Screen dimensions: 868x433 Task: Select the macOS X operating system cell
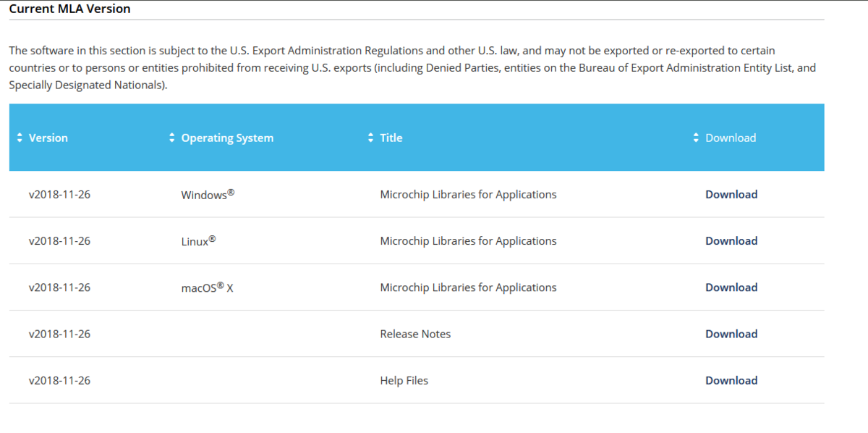(x=207, y=287)
